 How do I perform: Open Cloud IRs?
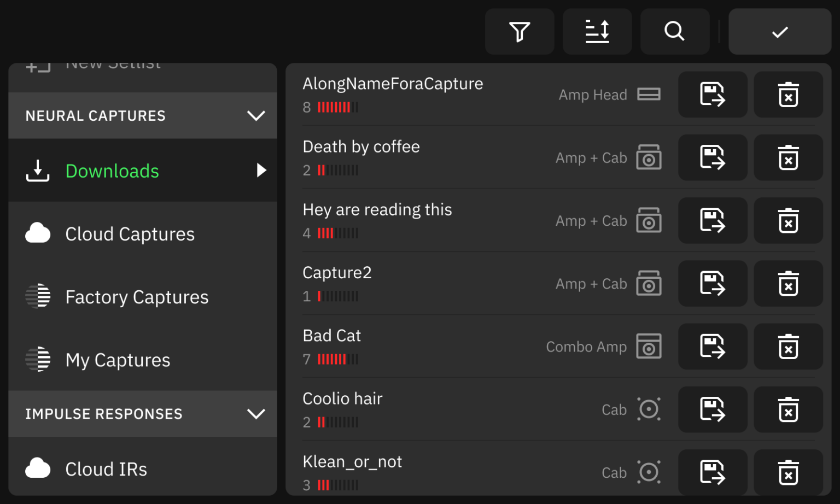point(106,468)
